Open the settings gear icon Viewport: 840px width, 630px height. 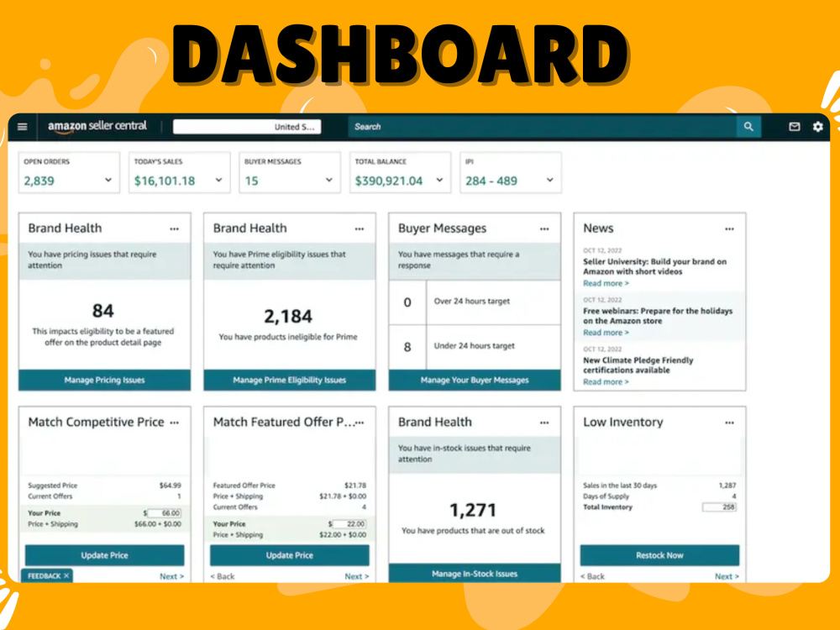pos(817,127)
